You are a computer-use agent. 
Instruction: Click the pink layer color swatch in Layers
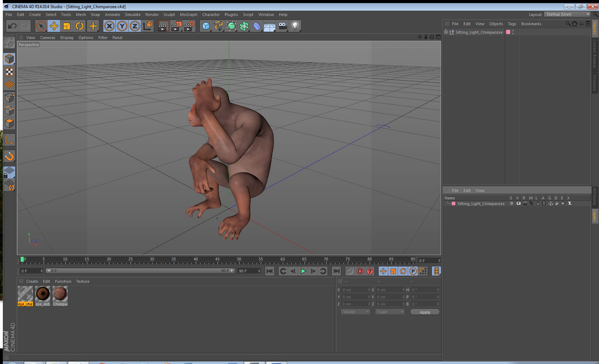point(454,204)
